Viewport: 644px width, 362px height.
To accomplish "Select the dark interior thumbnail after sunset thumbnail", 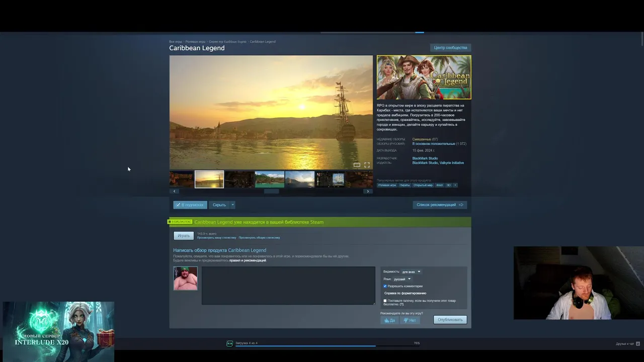I will (239, 179).
